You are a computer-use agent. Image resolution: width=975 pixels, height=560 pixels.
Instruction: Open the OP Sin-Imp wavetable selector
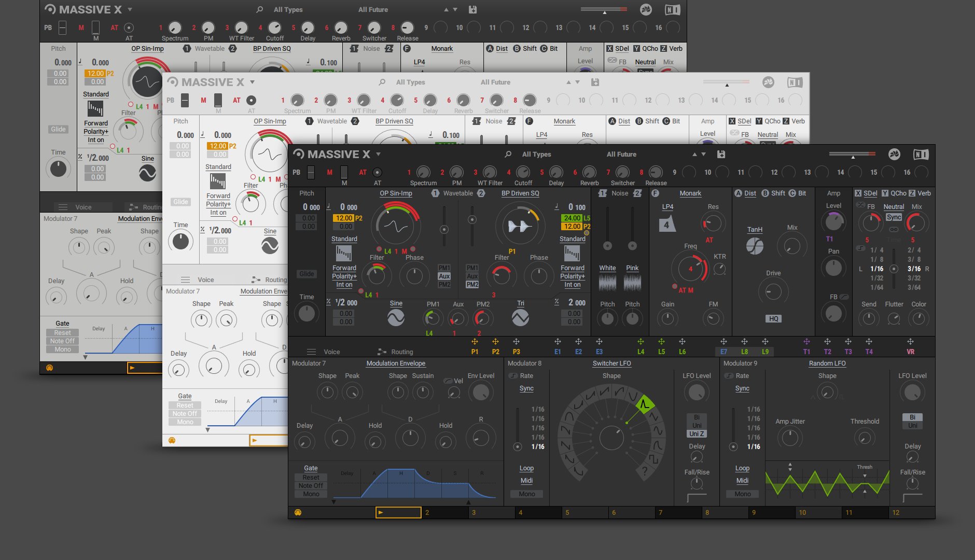pos(396,193)
